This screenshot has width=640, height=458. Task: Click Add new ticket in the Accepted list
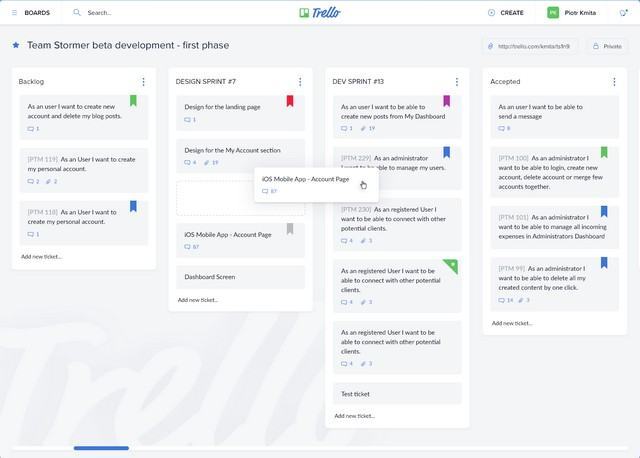512,323
